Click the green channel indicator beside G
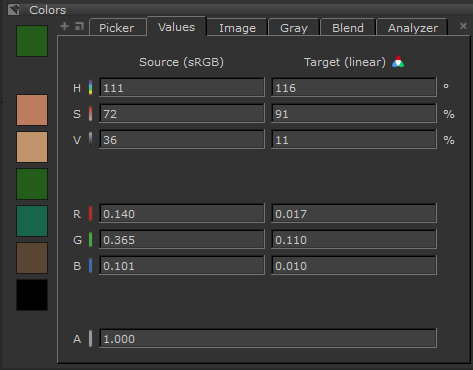The height and width of the screenshot is (370, 473). (x=90, y=240)
